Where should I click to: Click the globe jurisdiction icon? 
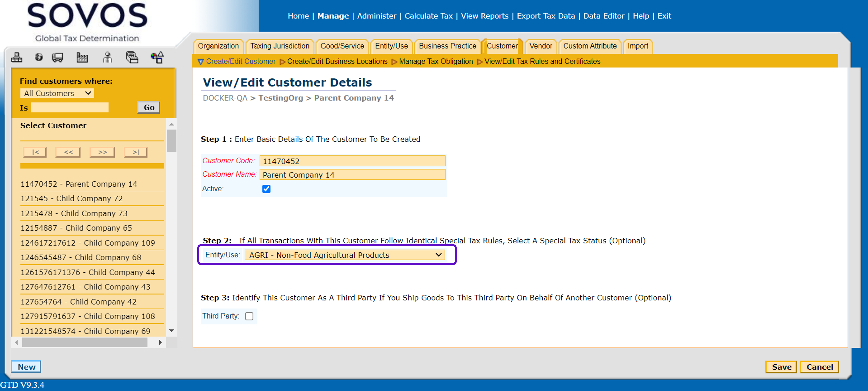(x=39, y=57)
